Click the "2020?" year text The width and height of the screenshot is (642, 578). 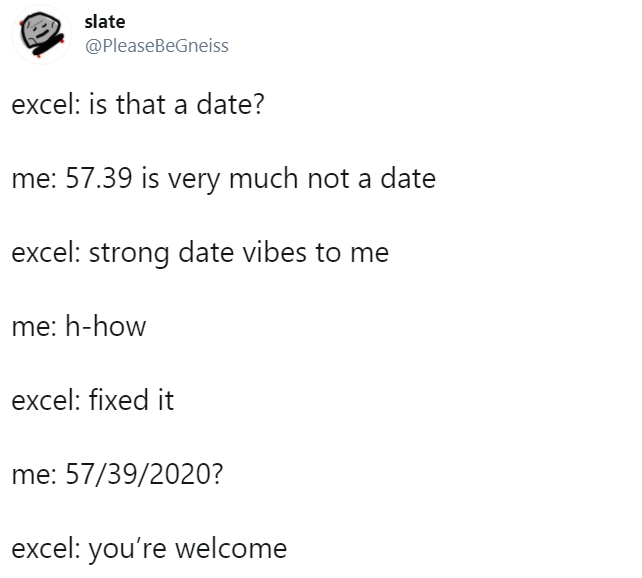click(x=187, y=474)
